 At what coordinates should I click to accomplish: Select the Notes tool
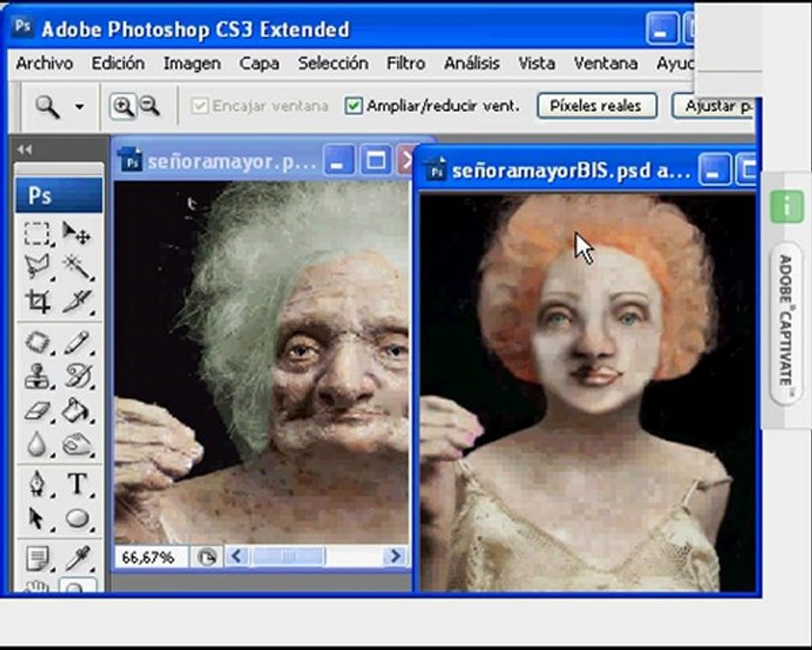[x=37, y=559]
